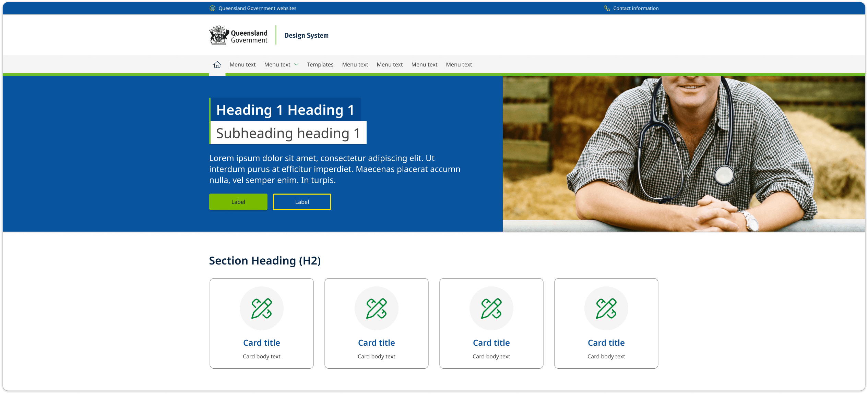
Task: Click 'Card body text' in the leftmost card
Action: (x=262, y=356)
